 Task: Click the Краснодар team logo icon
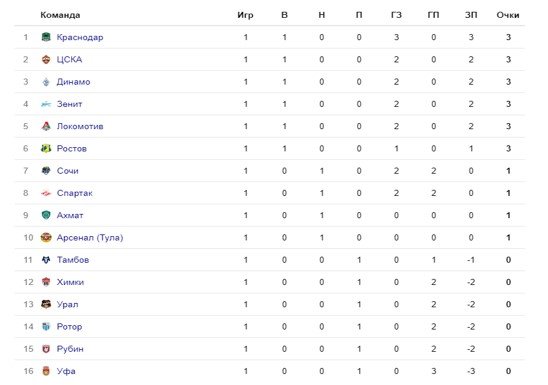(x=46, y=37)
